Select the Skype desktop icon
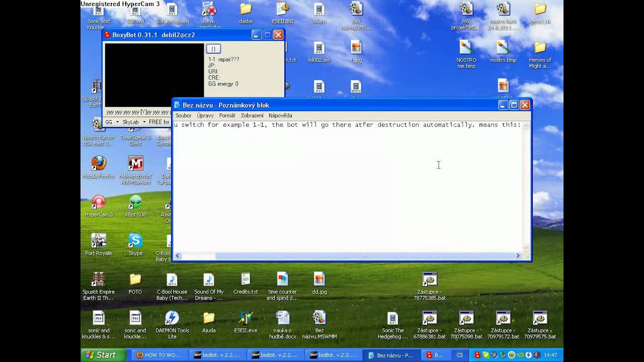The width and height of the screenshot is (644, 362). [135, 245]
